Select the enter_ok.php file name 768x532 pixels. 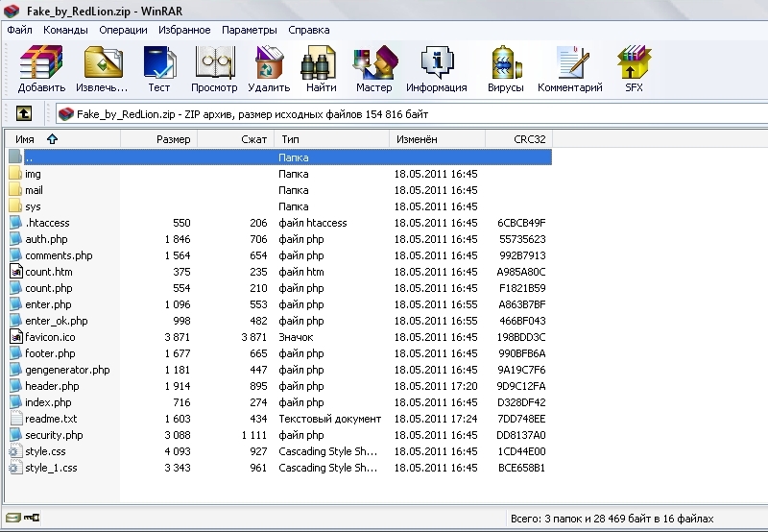pyautogui.click(x=57, y=321)
